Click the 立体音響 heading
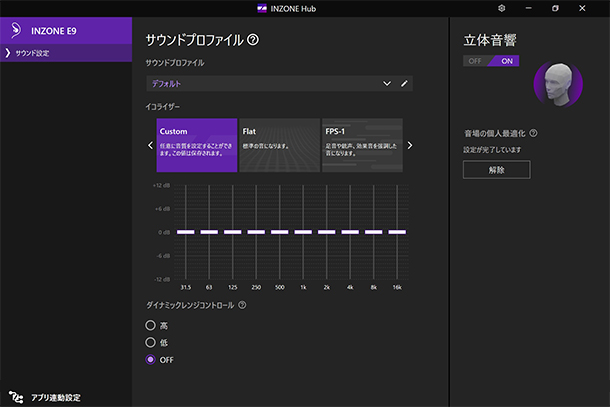Viewport: 610px width, 407px height. [x=490, y=40]
